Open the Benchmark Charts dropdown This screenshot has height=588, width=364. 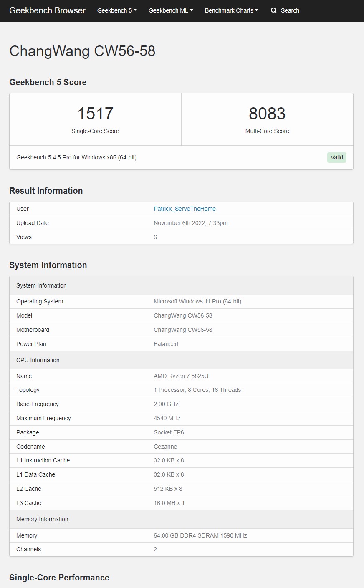click(x=231, y=10)
